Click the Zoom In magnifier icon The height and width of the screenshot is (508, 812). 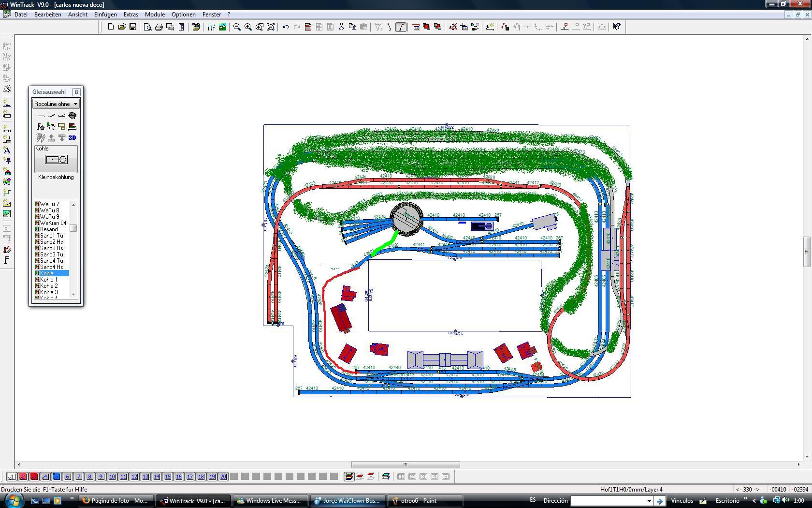click(248, 27)
